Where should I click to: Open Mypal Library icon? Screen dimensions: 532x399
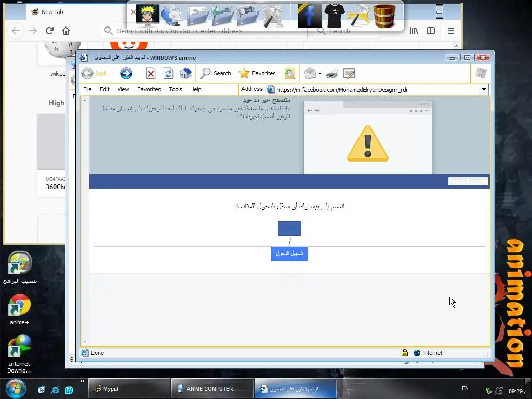pyautogui.click(x=414, y=31)
